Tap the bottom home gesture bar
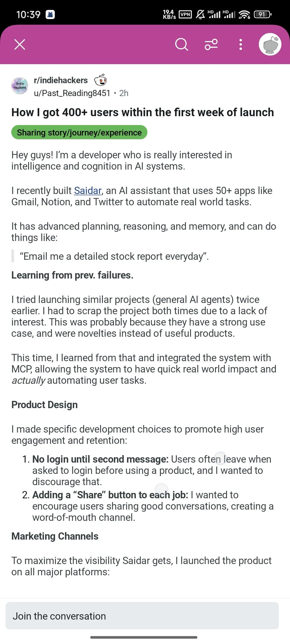This screenshot has width=290, height=644. (144, 637)
